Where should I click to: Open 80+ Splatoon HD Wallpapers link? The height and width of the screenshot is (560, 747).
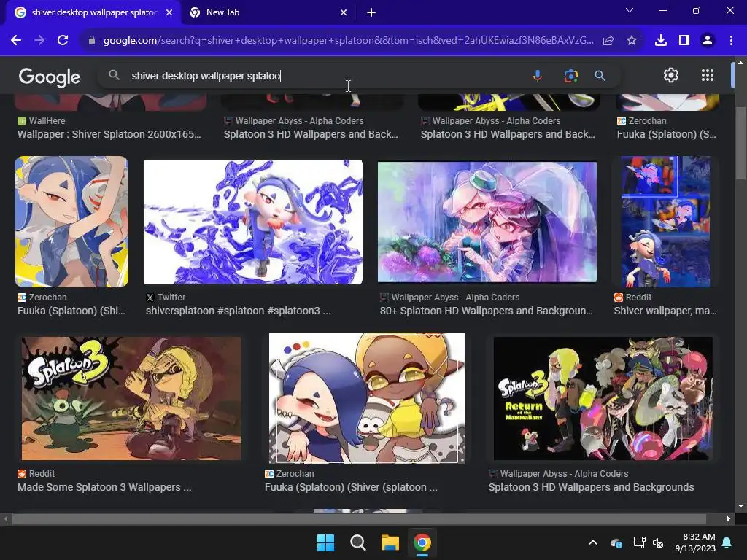(x=487, y=311)
